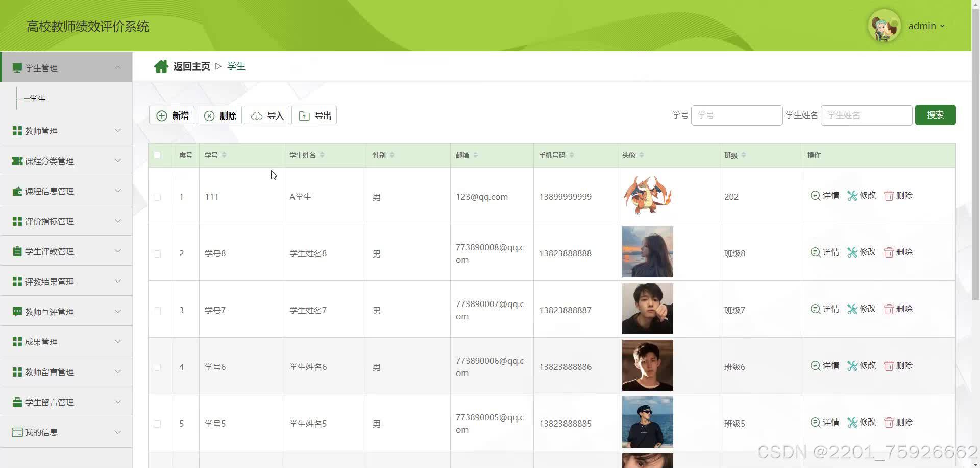This screenshot has height=468, width=980.
Task: Open the admin user dropdown
Action: 926,26
